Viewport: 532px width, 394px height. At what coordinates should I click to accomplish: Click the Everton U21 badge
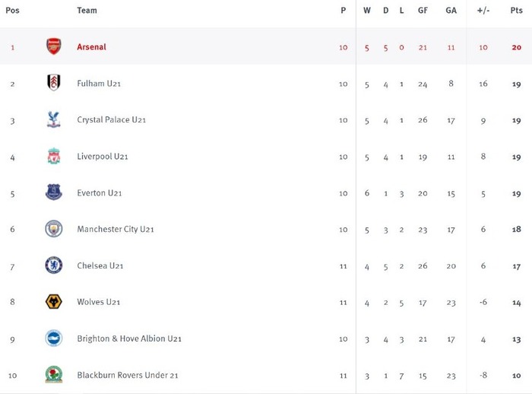[x=54, y=192]
